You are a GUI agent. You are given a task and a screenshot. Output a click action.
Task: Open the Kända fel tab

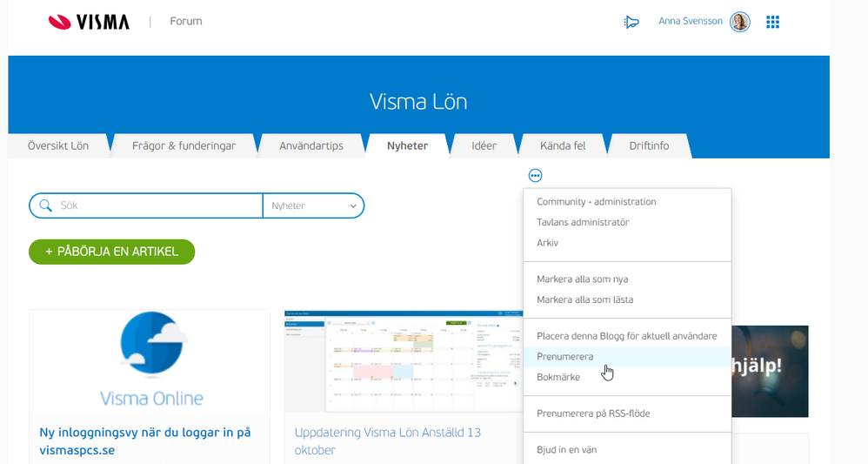(563, 145)
